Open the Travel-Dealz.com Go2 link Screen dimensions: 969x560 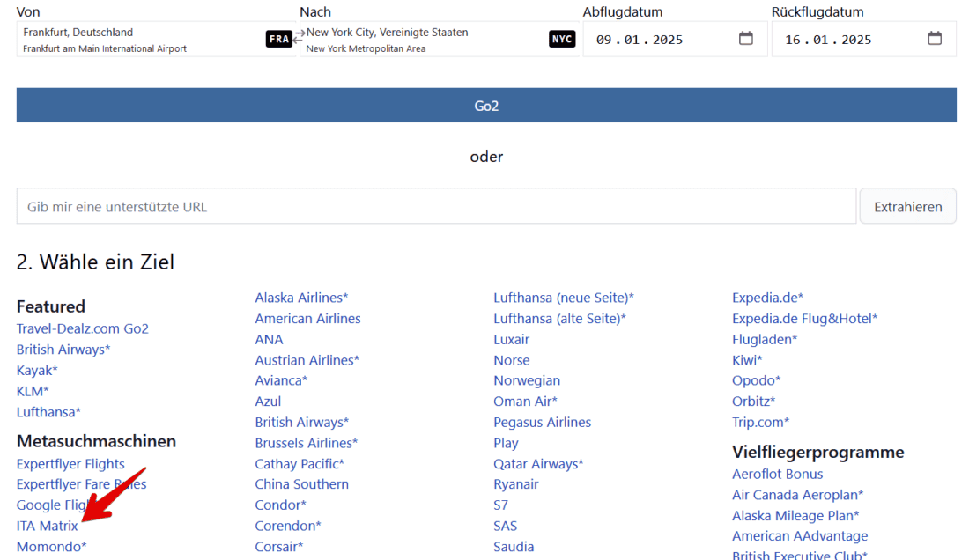pos(83,328)
